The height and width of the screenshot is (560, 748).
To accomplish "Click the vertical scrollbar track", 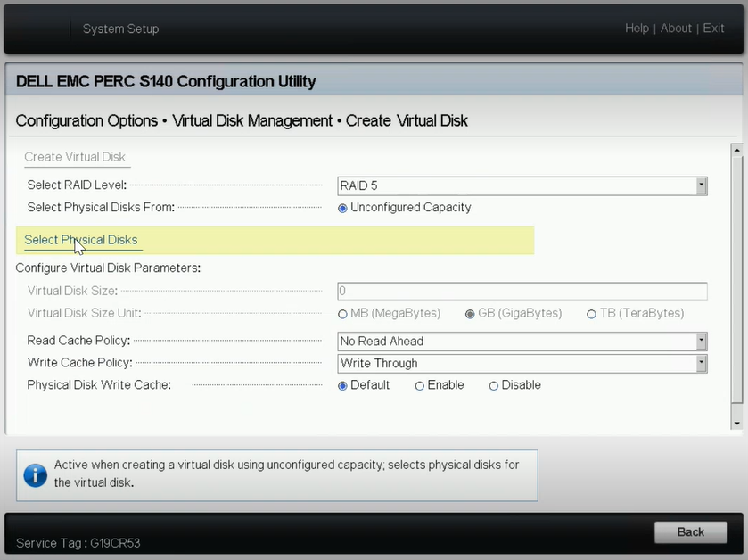I will coord(737,286).
